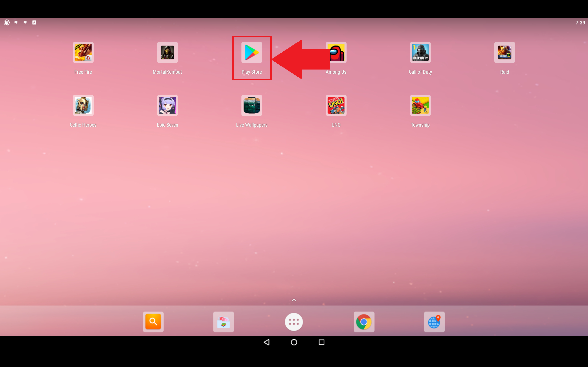Return to home screen
This screenshot has width=588, height=367.
coord(294,343)
